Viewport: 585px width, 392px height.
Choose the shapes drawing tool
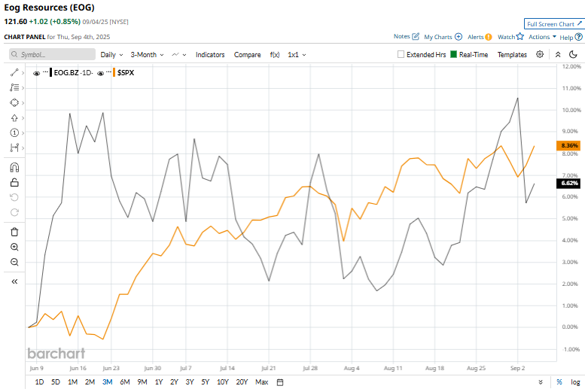[14, 102]
